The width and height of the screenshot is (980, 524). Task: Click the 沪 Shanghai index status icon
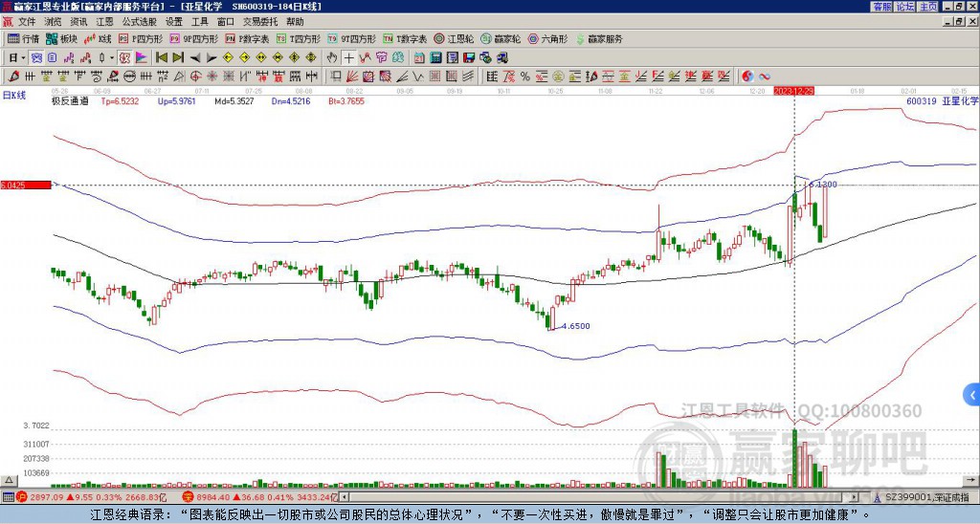click(23, 497)
